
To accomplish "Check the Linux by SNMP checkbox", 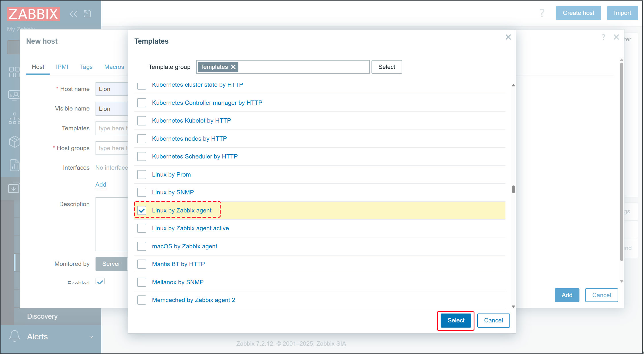I will click(142, 192).
